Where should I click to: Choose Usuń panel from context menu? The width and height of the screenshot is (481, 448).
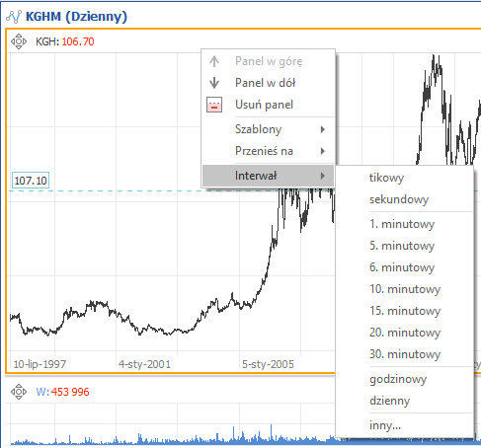269,105
